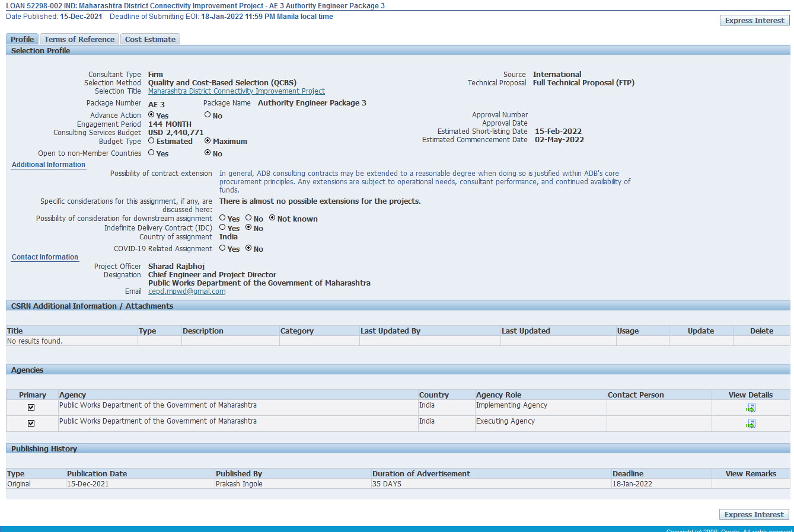Select No for Indefinite Delivery Contract
Screen dimensions: 794x532
[x=248, y=227]
